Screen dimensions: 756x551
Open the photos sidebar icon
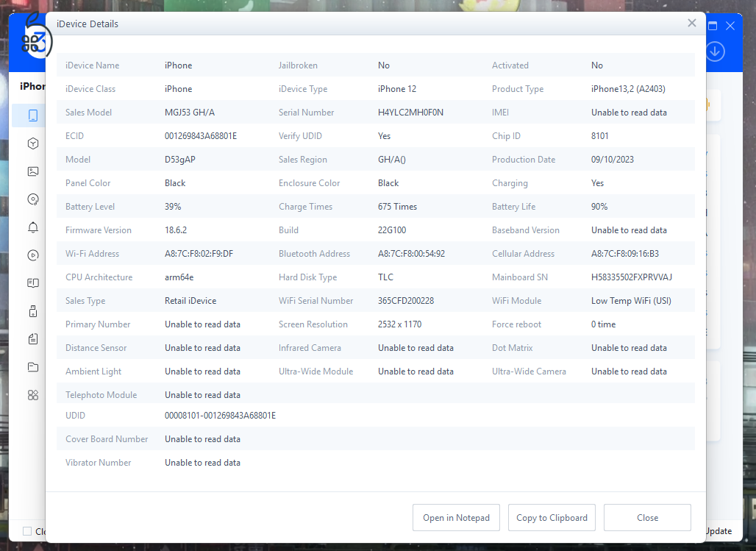[33, 171]
